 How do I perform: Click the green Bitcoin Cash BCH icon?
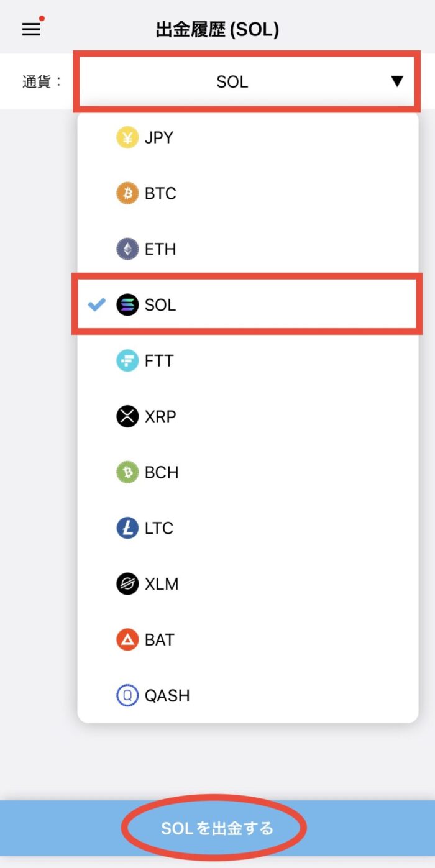(x=127, y=472)
